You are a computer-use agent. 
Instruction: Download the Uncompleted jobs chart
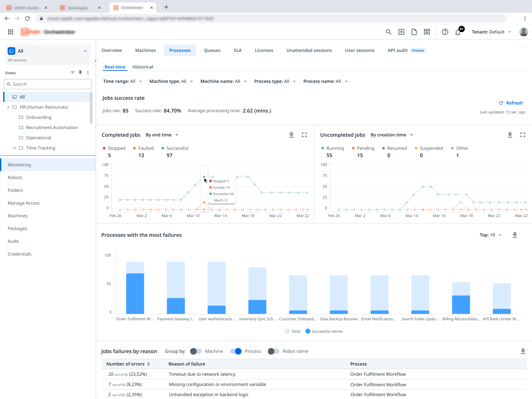click(x=510, y=135)
